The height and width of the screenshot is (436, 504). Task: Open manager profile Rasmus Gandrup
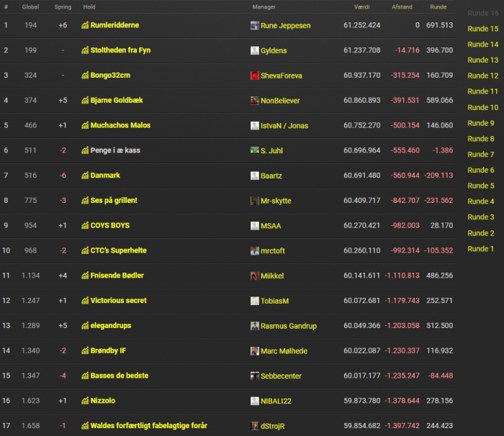pyautogui.click(x=289, y=326)
